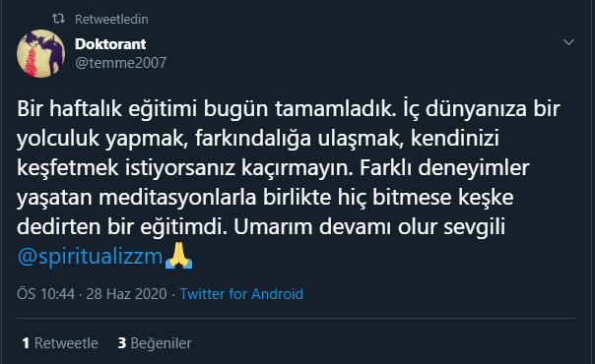Image resolution: width=595 pixels, height=364 pixels.
Task: Open the Doktorant display name
Action: [110, 44]
